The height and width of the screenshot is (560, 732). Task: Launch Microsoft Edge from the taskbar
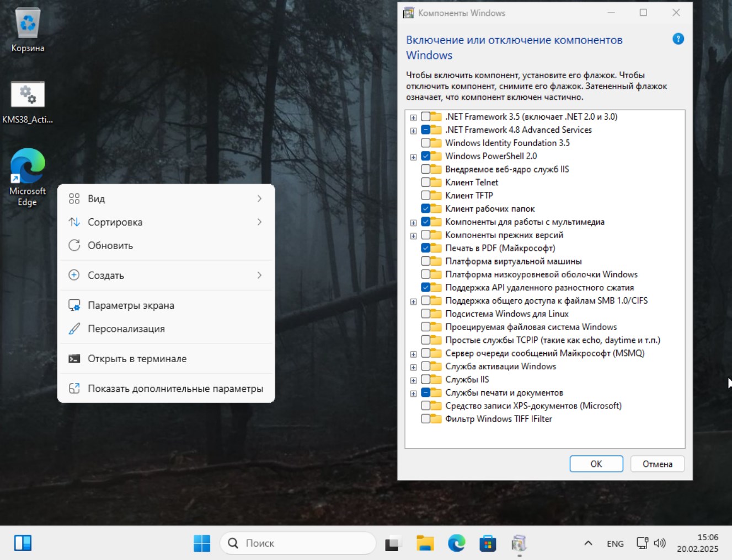click(x=456, y=543)
